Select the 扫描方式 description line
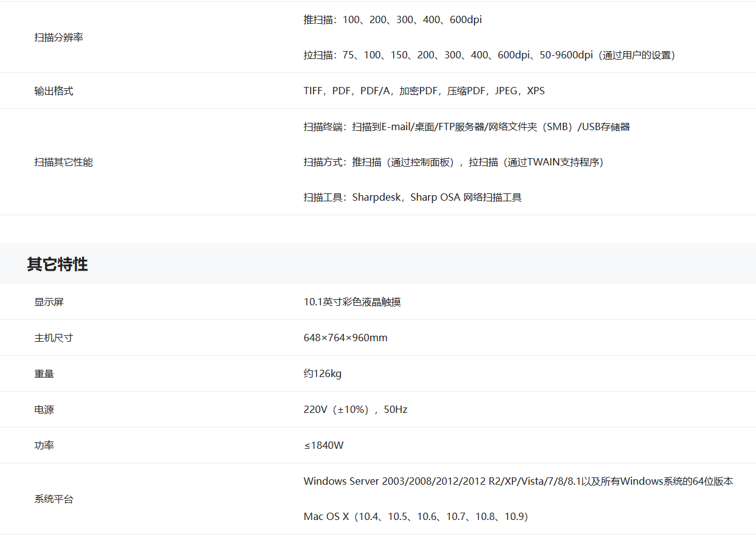756x537 pixels. point(453,162)
